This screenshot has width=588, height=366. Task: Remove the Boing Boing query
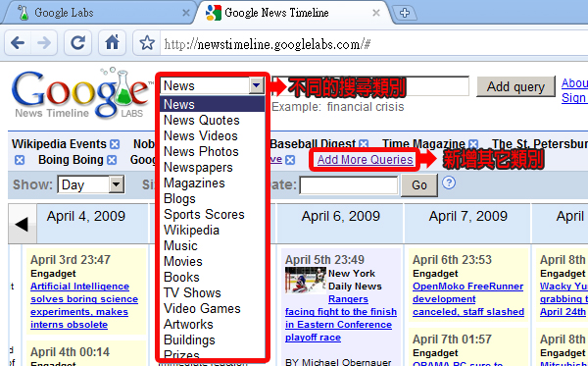pyautogui.click(x=112, y=160)
